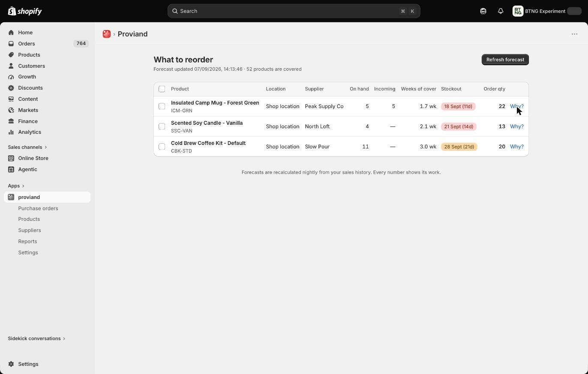This screenshot has height=374, width=588.
Task: Click the Proviand app icon in breadcrumb
Action: click(107, 34)
